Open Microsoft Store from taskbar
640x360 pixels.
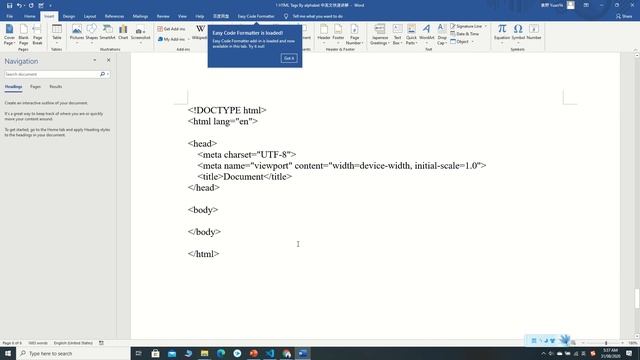coord(156,353)
